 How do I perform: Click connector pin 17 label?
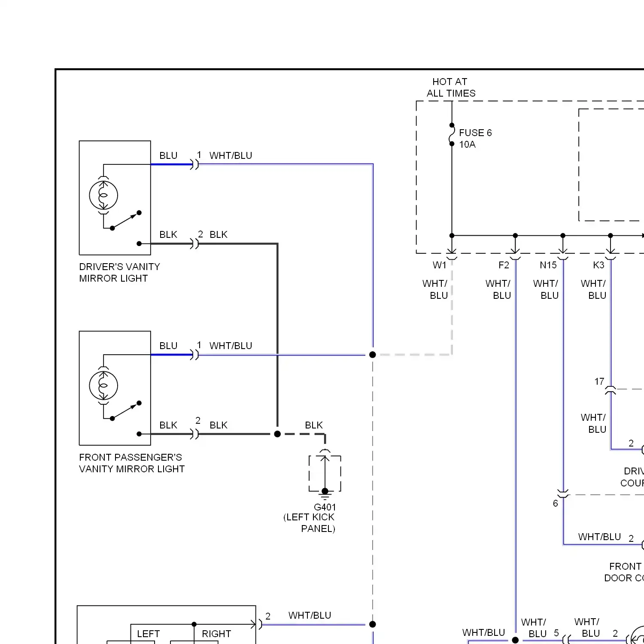point(599,382)
